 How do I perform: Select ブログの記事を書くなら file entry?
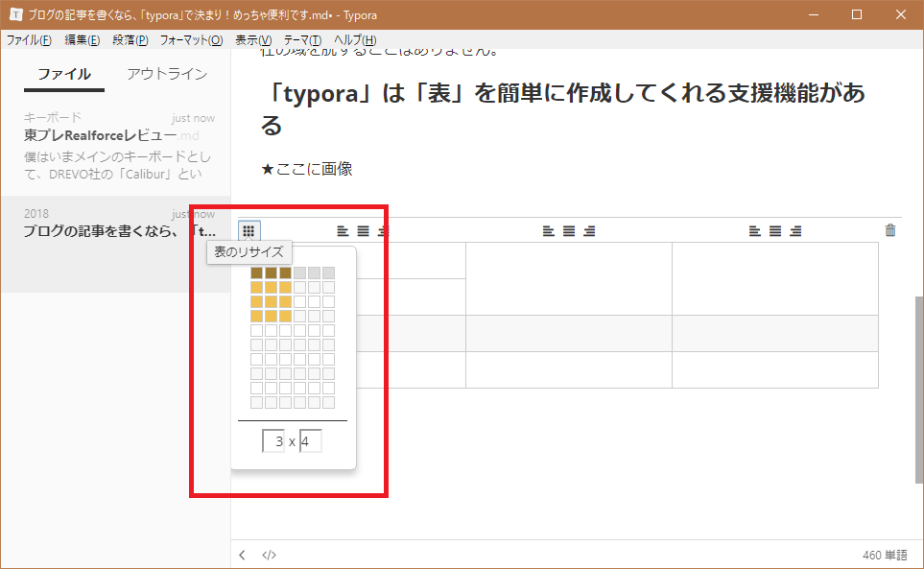pyautogui.click(x=115, y=244)
